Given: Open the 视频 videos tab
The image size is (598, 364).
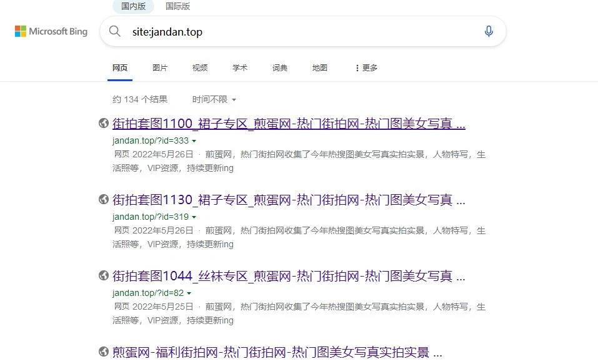Looking at the screenshot, I should (200, 67).
